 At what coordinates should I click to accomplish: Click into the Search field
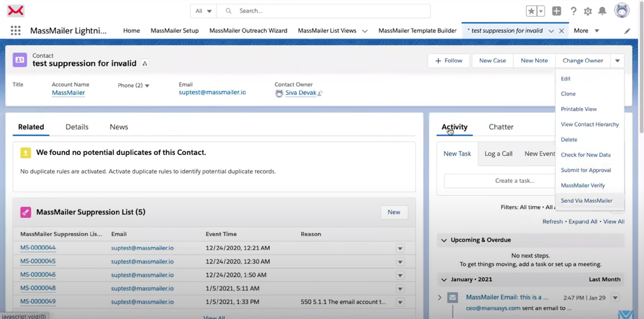pyautogui.click(x=323, y=11)
